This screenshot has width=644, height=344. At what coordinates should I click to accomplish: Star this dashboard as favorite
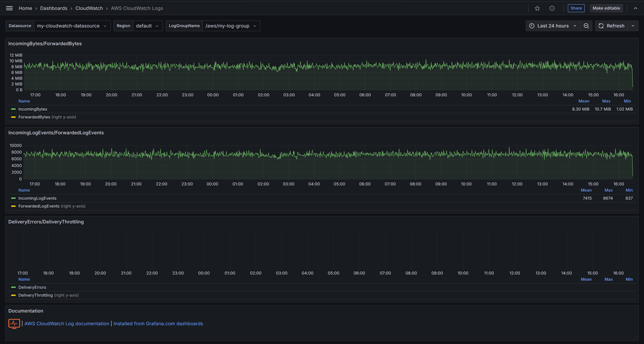click(x=537, y=8)
